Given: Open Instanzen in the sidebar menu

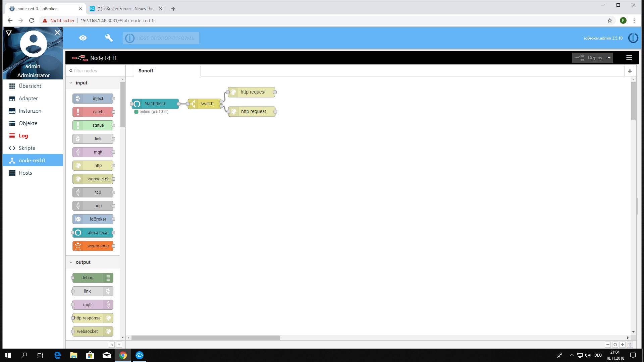Looking at the screenshot, I should click(x=30, y=111).
